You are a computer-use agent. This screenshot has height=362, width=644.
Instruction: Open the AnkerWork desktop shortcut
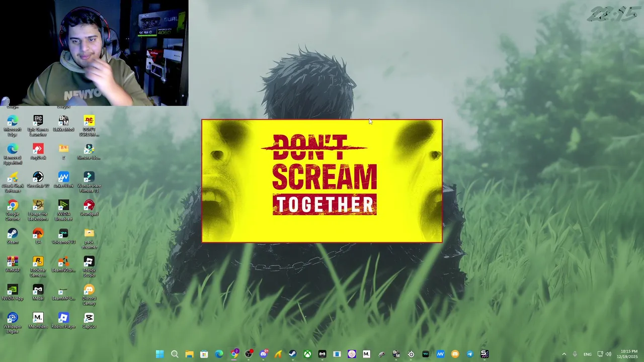pyautogui.click(x=63, y=180)
